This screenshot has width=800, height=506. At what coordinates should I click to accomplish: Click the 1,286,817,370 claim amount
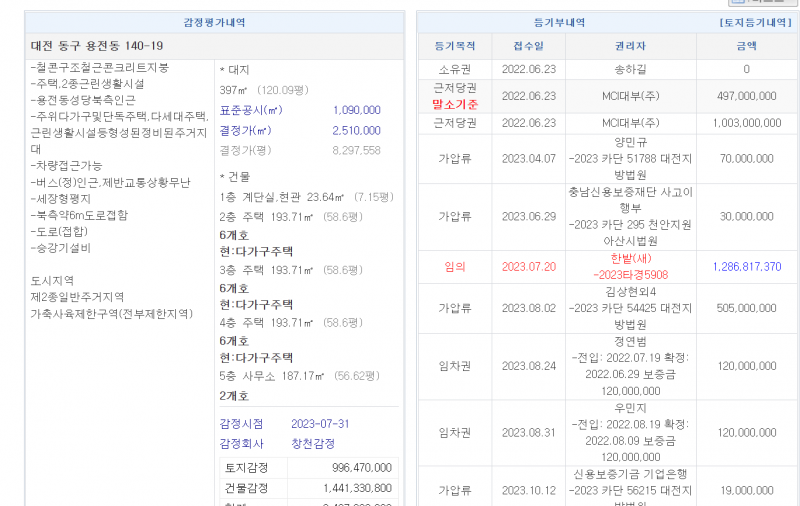pyautogui.click(x=747, y=267)
